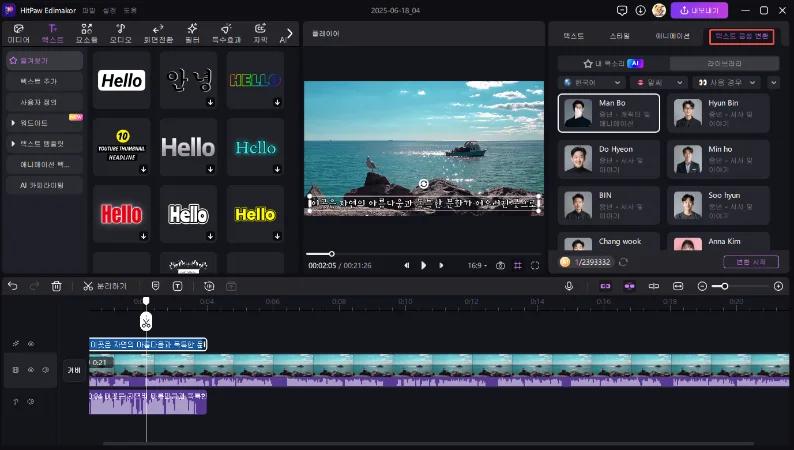Screen dimensions: 794x450
Task: Delete selected clip with trash icon
Action: point(57,286)
